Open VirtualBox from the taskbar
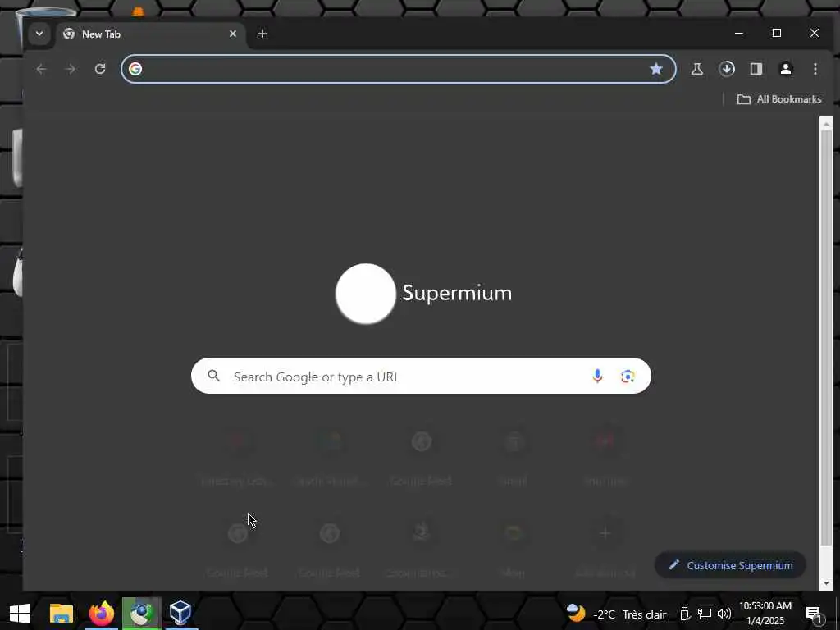840x630 pixels. click(x=180, y=614)
